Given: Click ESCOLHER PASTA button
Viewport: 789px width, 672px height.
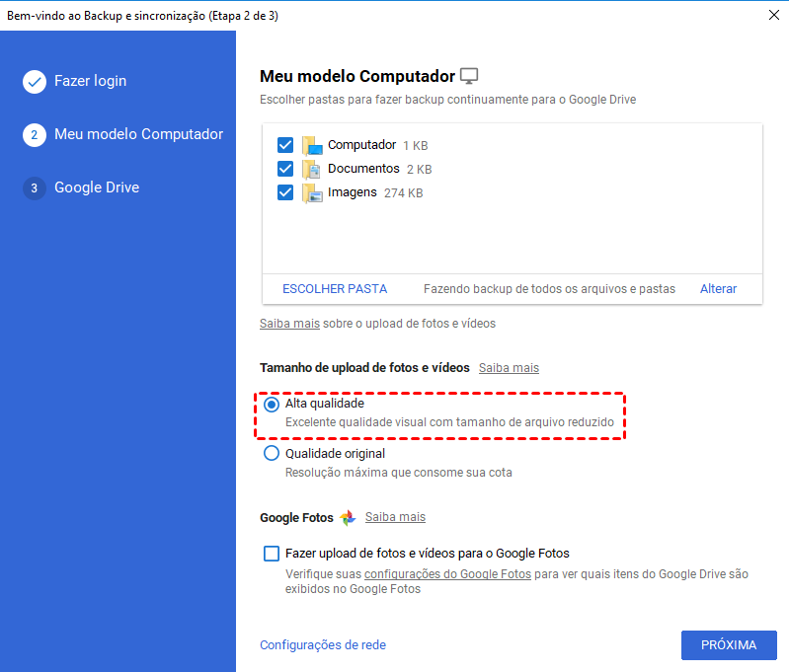Looking at the screenshot, I should pyautogui.click(x=335, y=289).
